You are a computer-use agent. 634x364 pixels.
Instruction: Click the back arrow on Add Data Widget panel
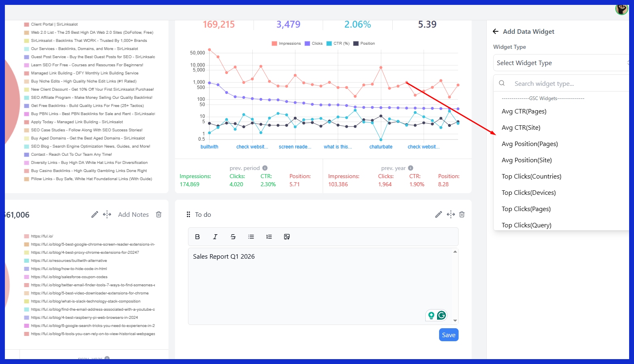[x=496, y=31]
